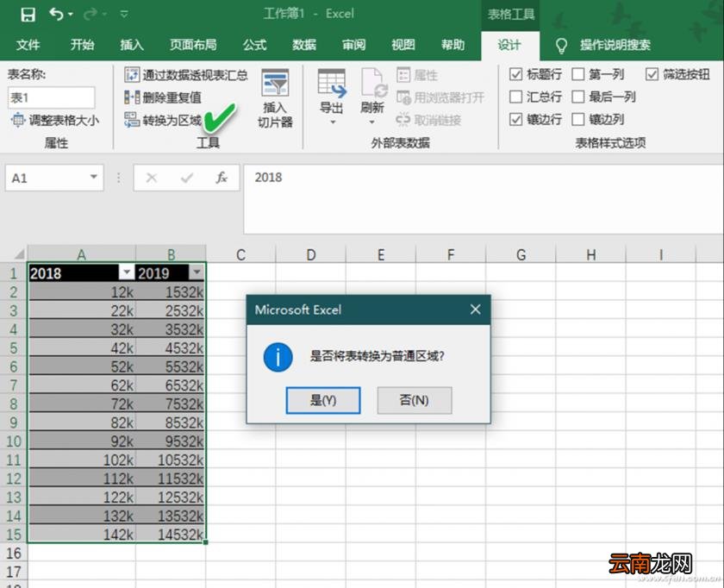
Task: Open the 页面布局 tab
Action: (193, 45)
